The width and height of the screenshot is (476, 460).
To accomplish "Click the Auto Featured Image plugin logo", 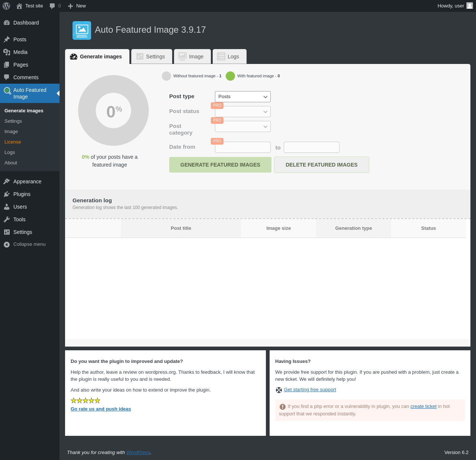I will point(82,30).
